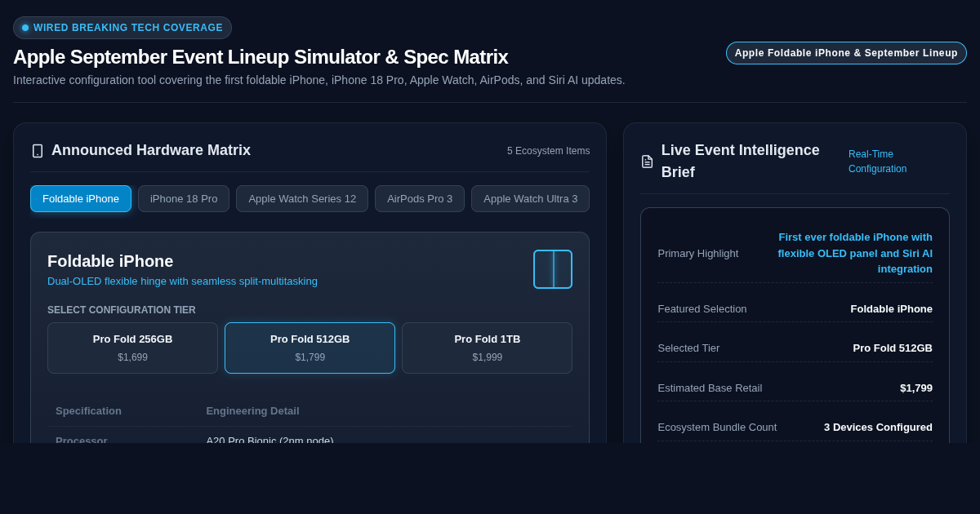Click the $1,799 Estimated Base Retail value

click(x=916, y=388)
